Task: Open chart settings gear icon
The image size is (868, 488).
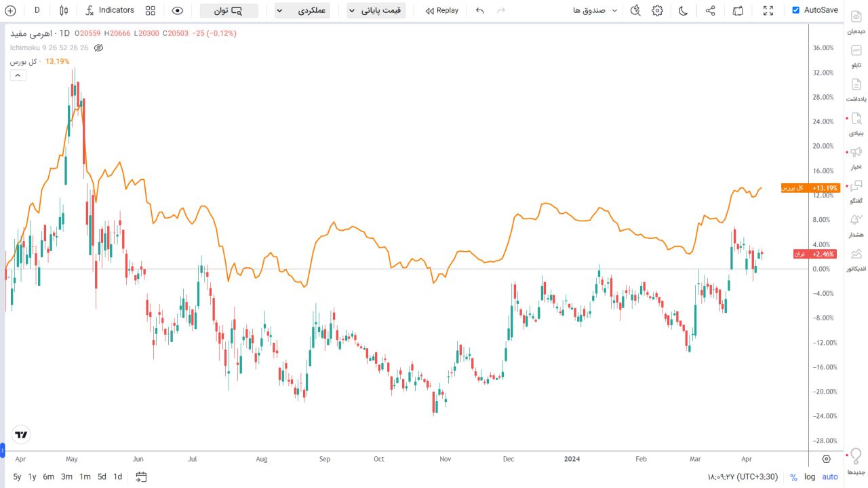Action: [x=657, y=10]
